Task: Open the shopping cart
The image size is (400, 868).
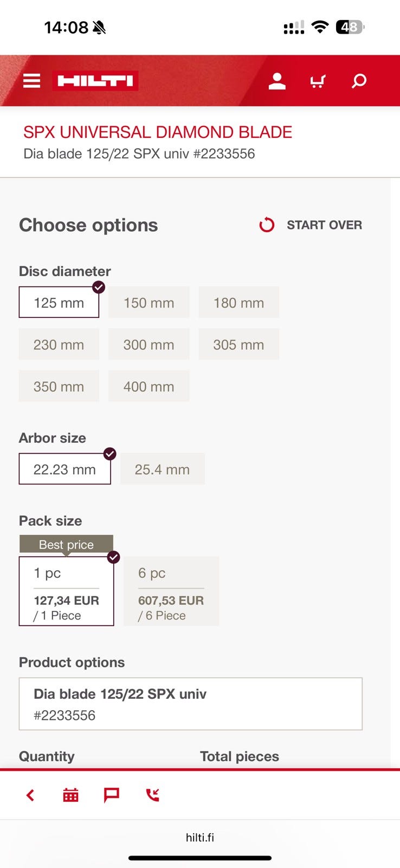Action: (x=318, y=81)
